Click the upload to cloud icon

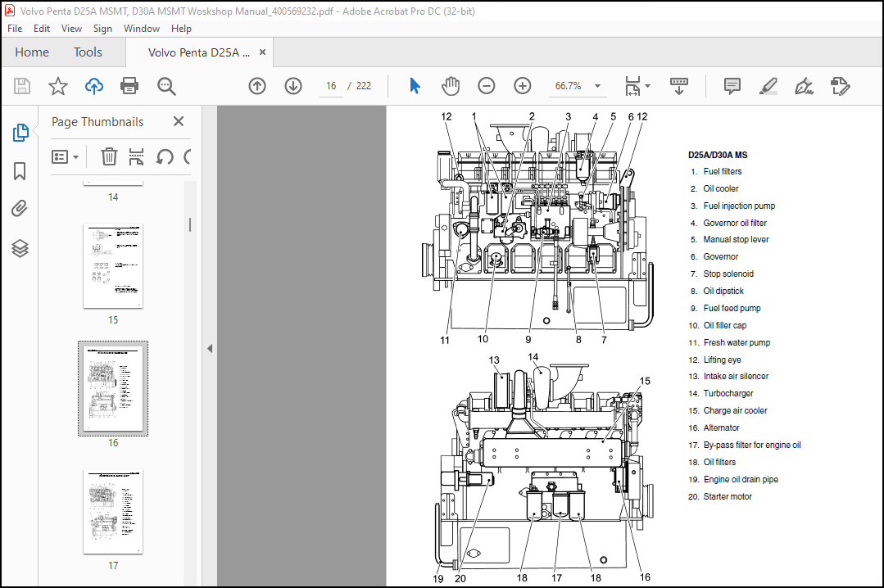(x=94, y=86)
